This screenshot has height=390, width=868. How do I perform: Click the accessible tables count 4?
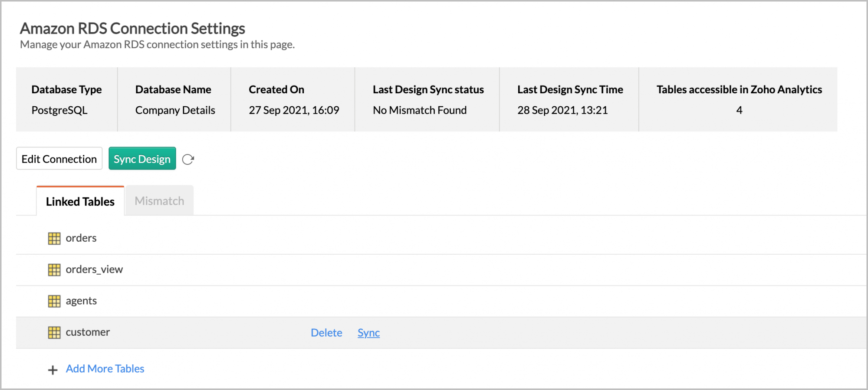point(739,110)
